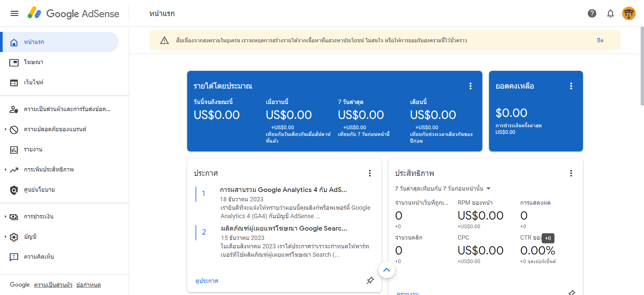Expand the การชำระเงิน submenu arrow
This screenshot has width=644, height=295.
pos(5,216)
